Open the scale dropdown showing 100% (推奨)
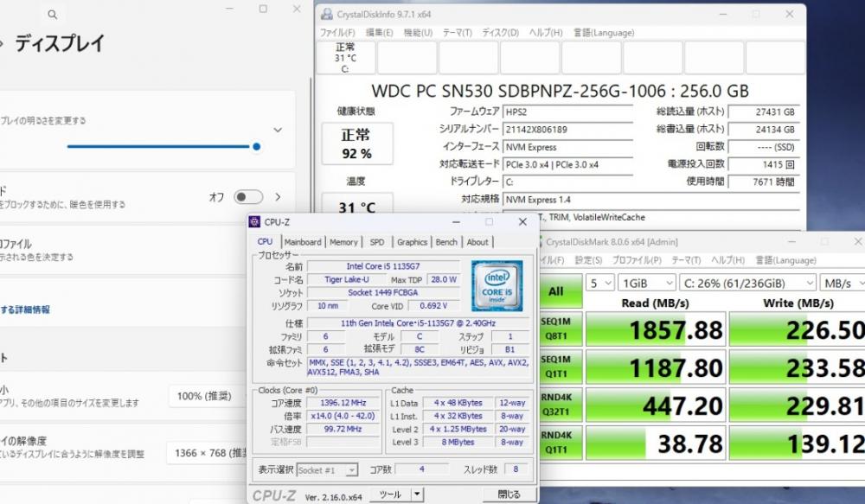This screenshot has width=865, height=504. 207,396
